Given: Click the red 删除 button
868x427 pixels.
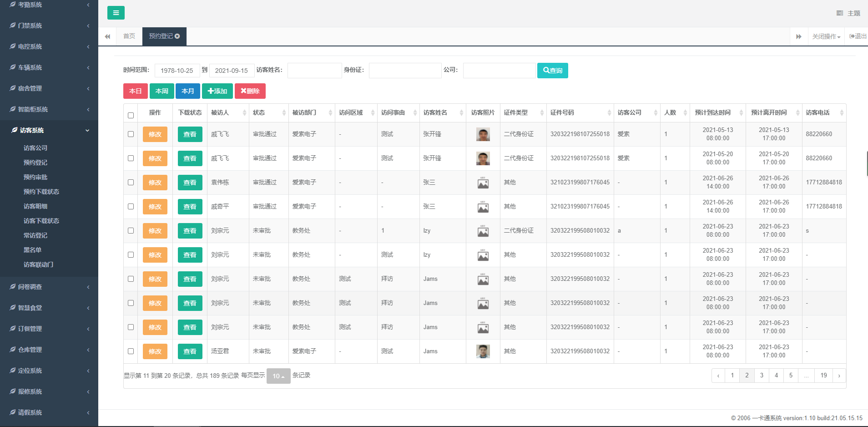Looking at the screenshot, I should coord(250,91).
